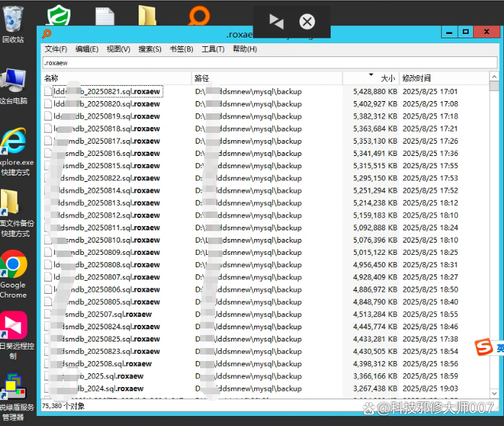
Task: Click the pin icon on floating toolbar
Action: click(277, 21)
